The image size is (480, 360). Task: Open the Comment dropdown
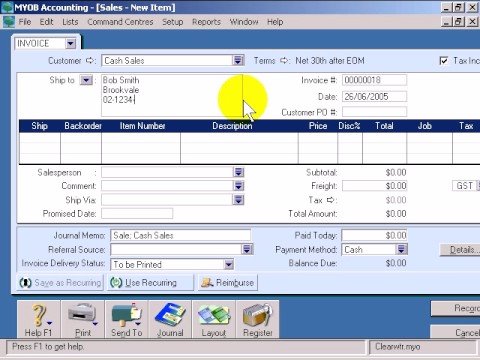[239, 186]
